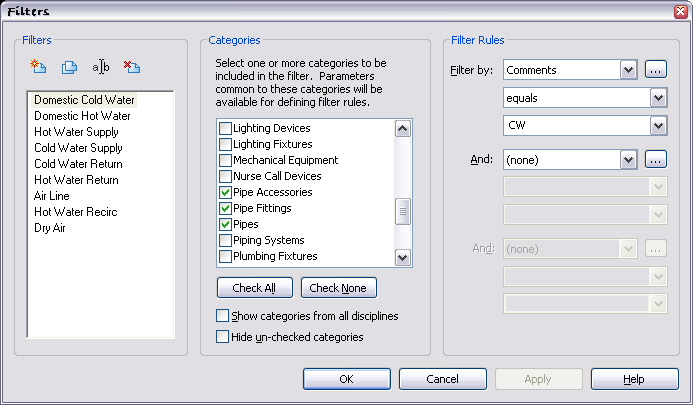This screenshot has height=405, width=693.
Task: Click the Rename filter icon
Action: tap(100, 67)
